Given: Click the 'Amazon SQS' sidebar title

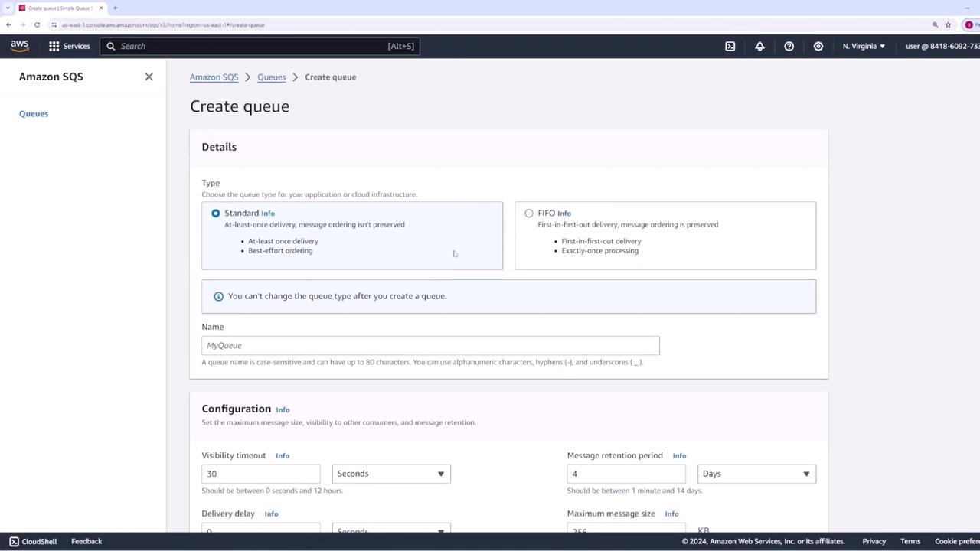Looking at the screenshot, I should [x=51, y=77].
